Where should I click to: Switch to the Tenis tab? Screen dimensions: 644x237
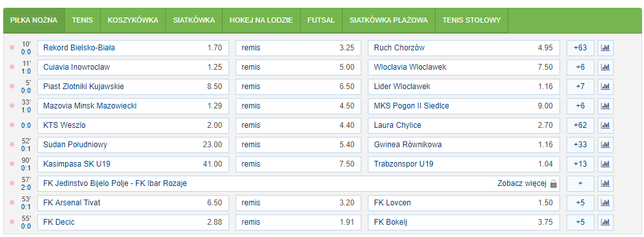point(82,20)
